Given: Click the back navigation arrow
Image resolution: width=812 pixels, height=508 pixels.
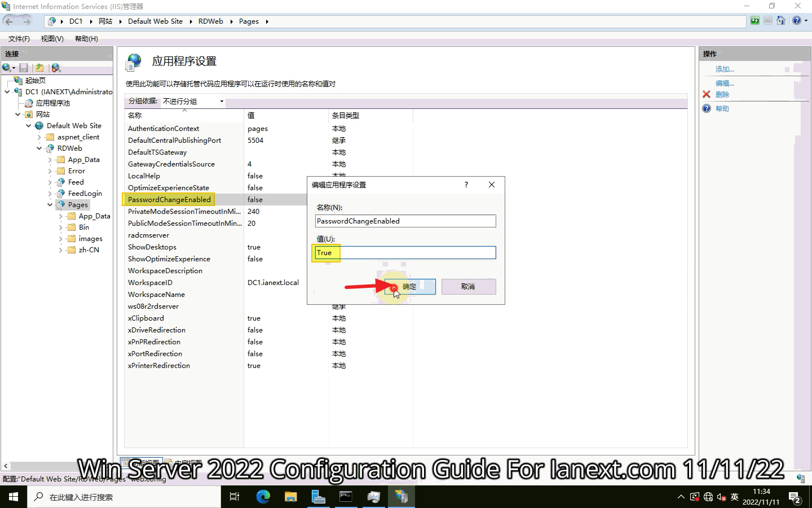Looking at the screenshot, I should 9,21.
